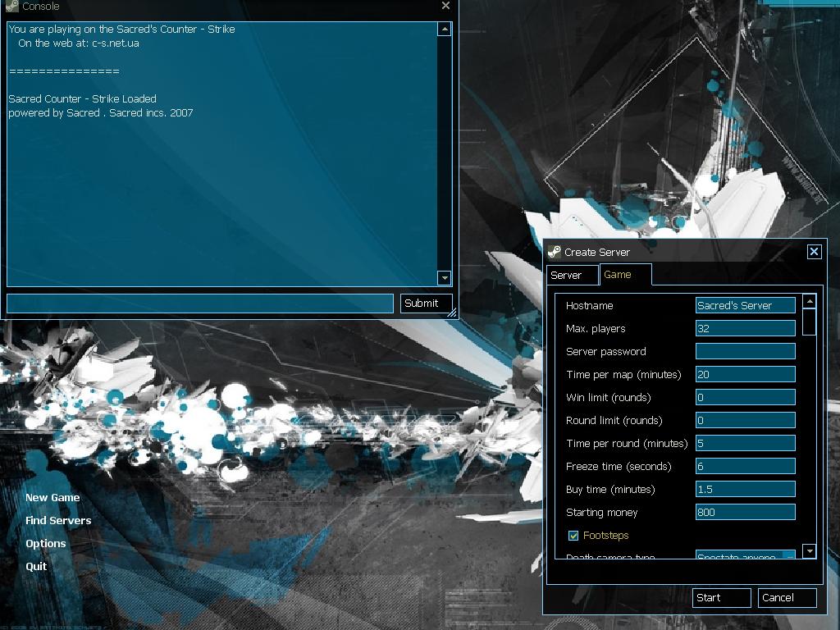The height and width of the screenshot is (630, 840).
Task: Click Console scrollbar up arrow
Action: (444, 29)
